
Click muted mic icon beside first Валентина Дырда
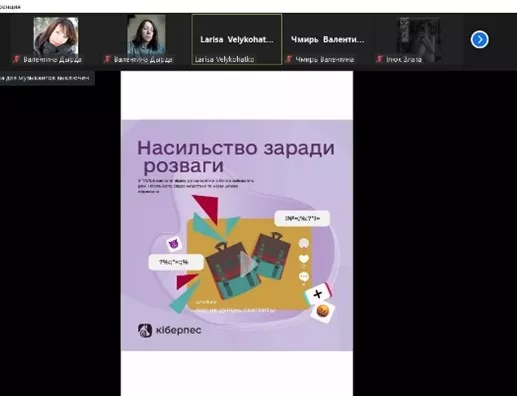click(16, 59)
